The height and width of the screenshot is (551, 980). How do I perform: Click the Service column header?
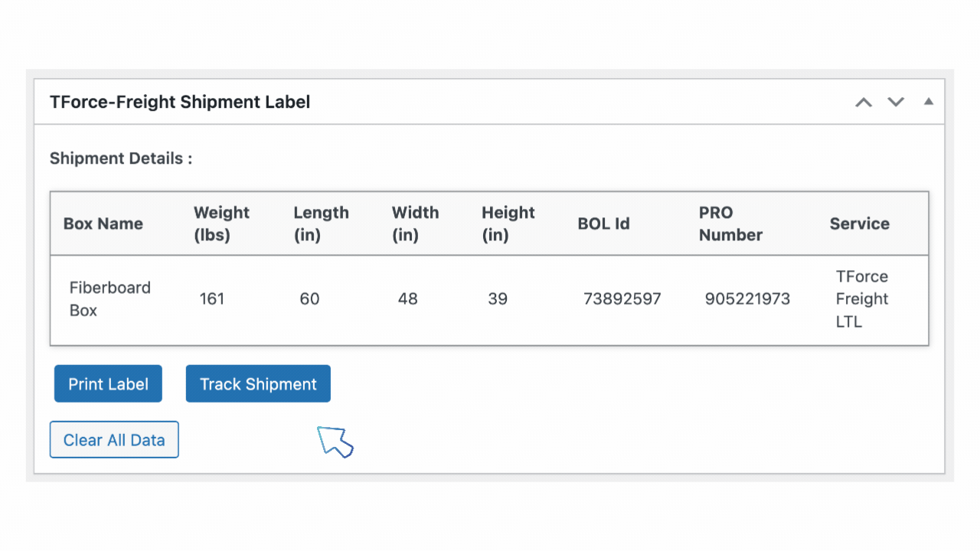[x=859, y=224]
